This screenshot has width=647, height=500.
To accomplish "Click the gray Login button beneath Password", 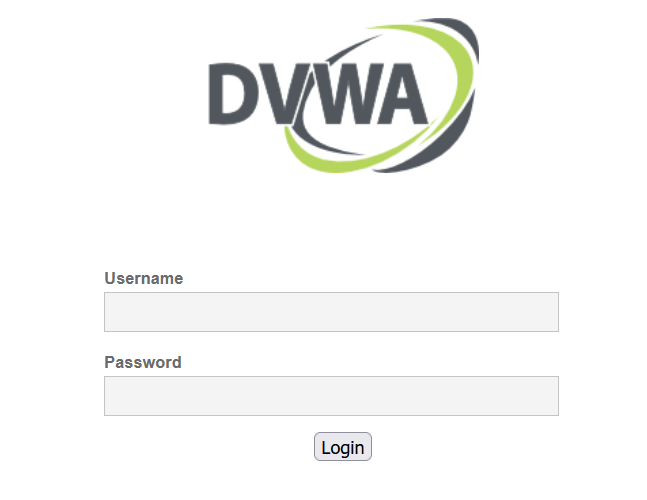I will [343, 447].
